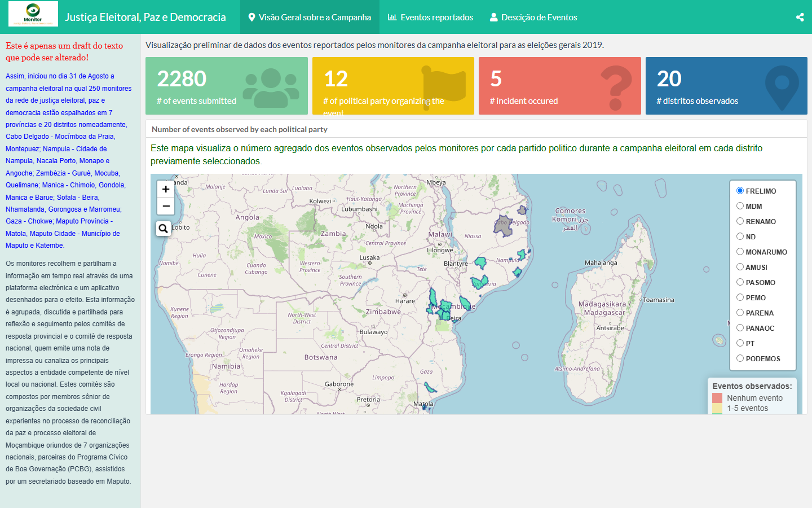Zoom out on the map
Viewport: 812px width, 508px height.
tap(166, 206)
